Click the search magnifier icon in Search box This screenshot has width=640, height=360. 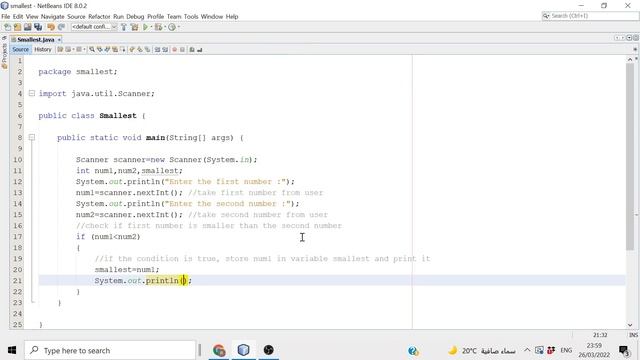point(546,16)
